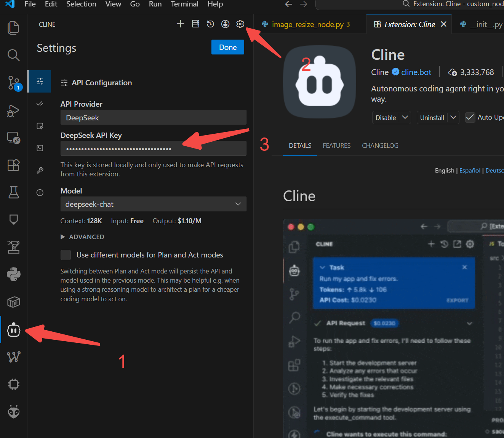Click the Disable extension button
The height and width of the screenshot is (438, 504).
click(386, 118)
